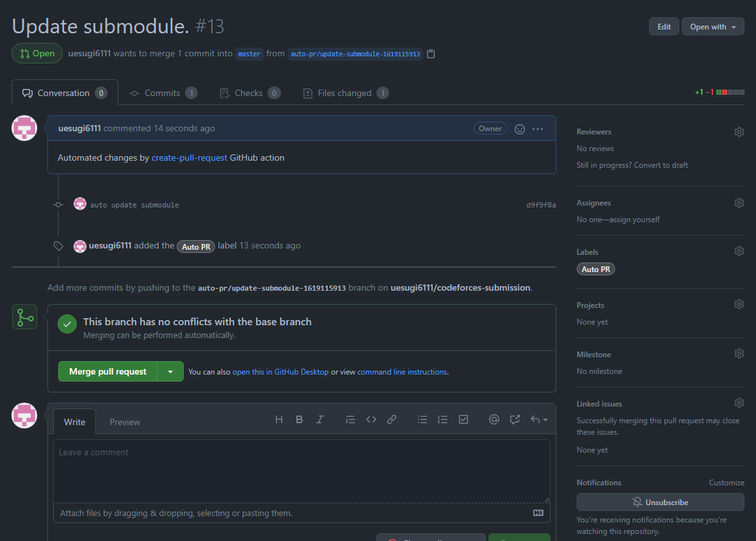Select the Write tab in editor
This screenshot has height=541, width=756.
tap(74, 422)
